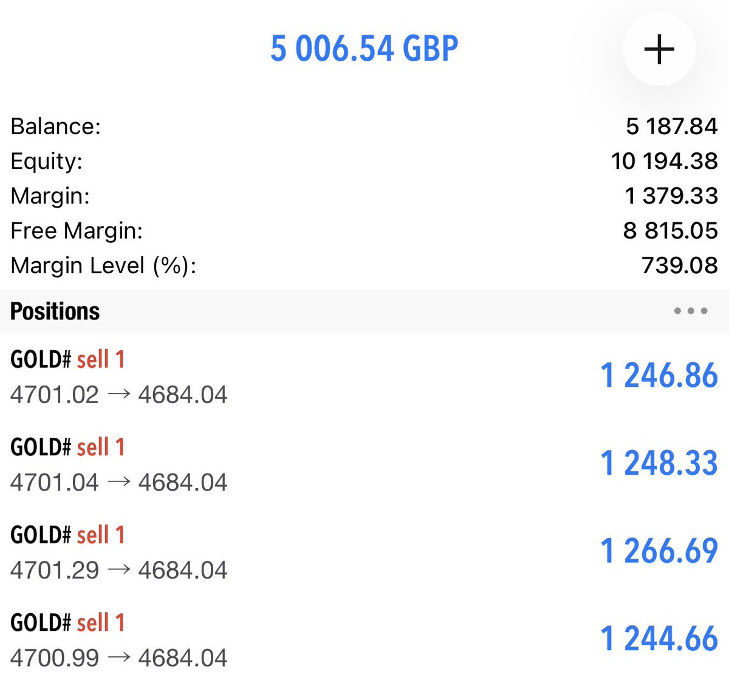Open GOLD# sell position opened at 4700.99
The image size is (729, 700).
[x=364, y=640]
